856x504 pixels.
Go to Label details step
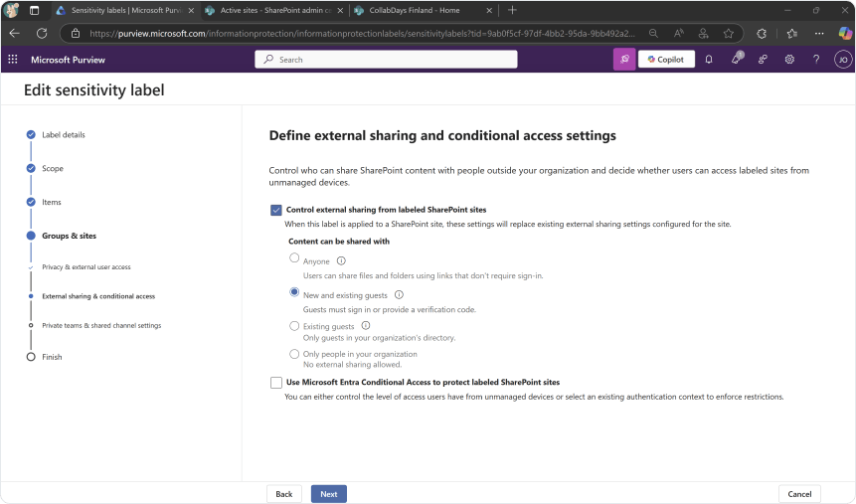[64, 135]
